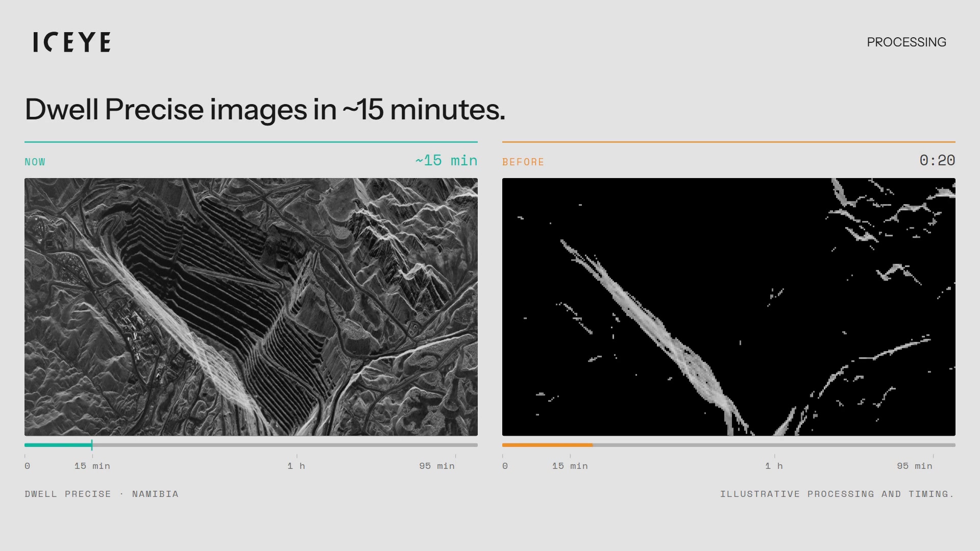Click the '1 h' tick on NOW timeline
Screen dimensions: 980x551
click(296, 466)
